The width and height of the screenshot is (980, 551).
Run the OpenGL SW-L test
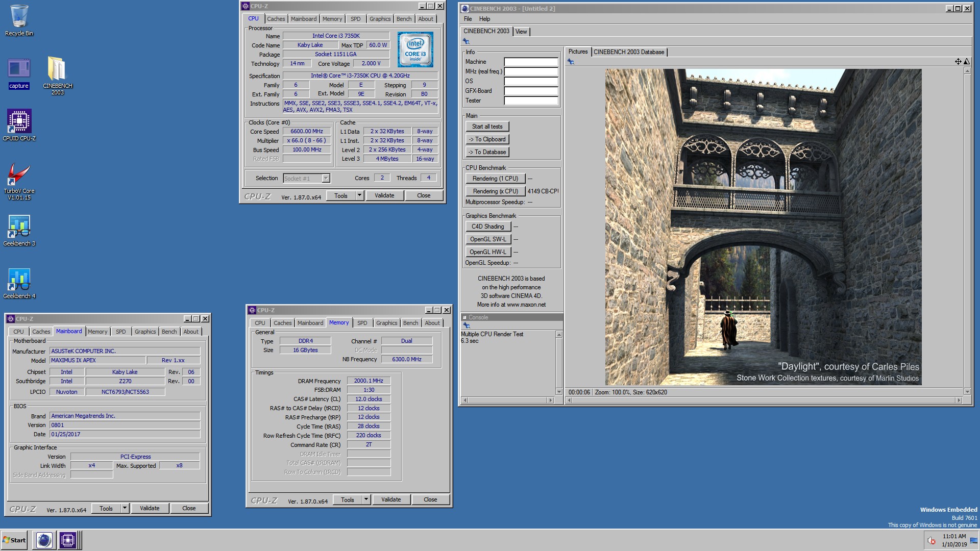pos(487,239)
